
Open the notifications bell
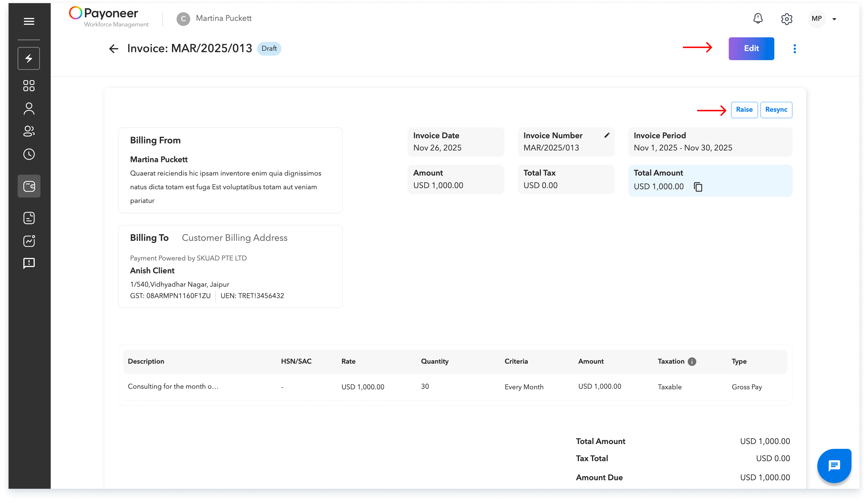tap(757, 19)
